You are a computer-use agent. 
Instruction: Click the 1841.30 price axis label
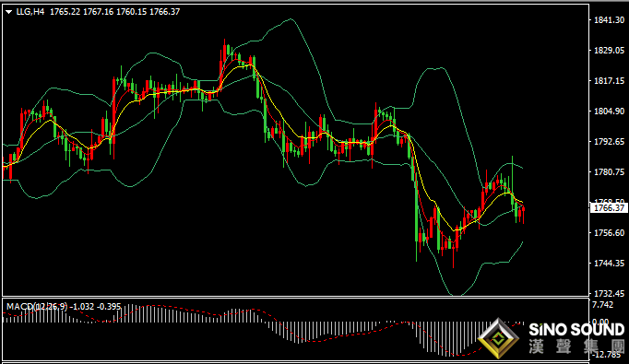(x=609, y=19)
